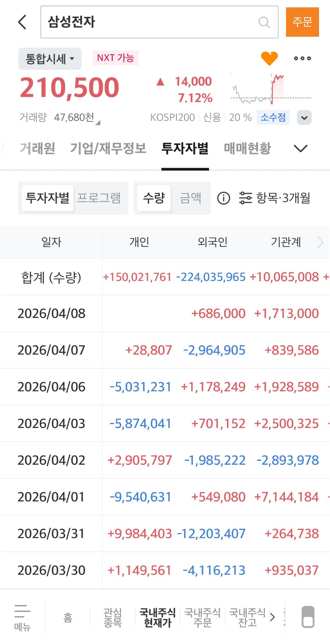Screen dimensions: 330x644
Task: Open the 거래원 tab
Action: (37, 148)
